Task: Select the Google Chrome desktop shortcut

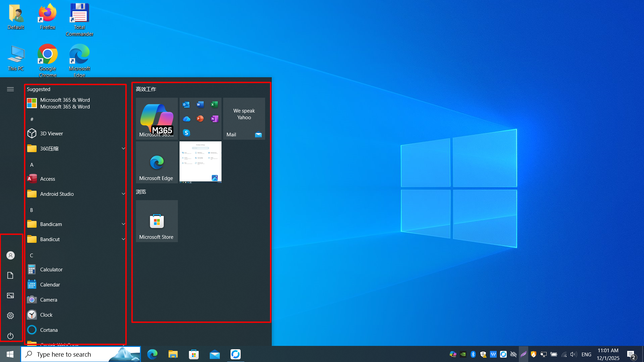Action: [x=47, y=61]
